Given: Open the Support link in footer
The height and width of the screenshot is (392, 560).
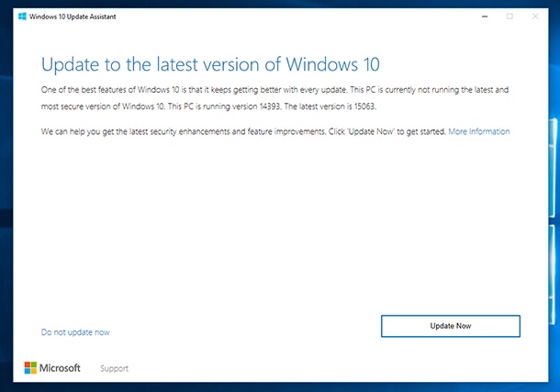Looking at the screenshot, I should (114, 368).
